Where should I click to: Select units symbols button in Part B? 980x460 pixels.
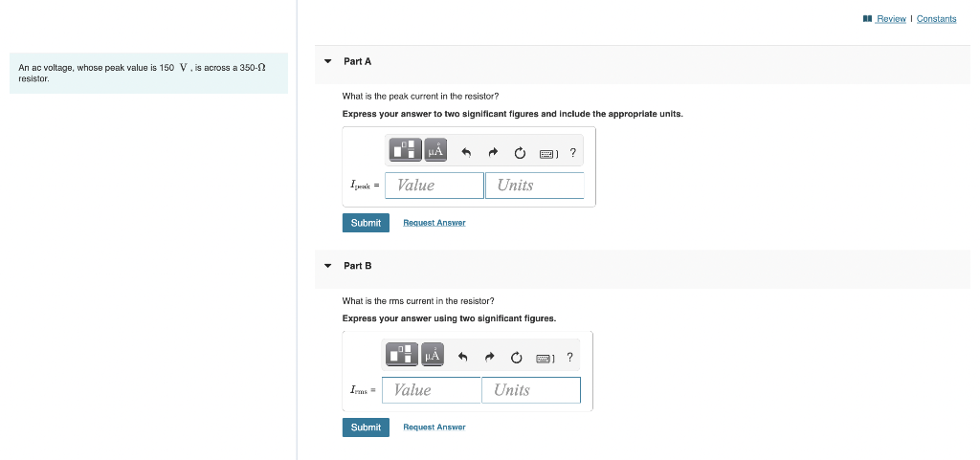click(x=432, y=355)
